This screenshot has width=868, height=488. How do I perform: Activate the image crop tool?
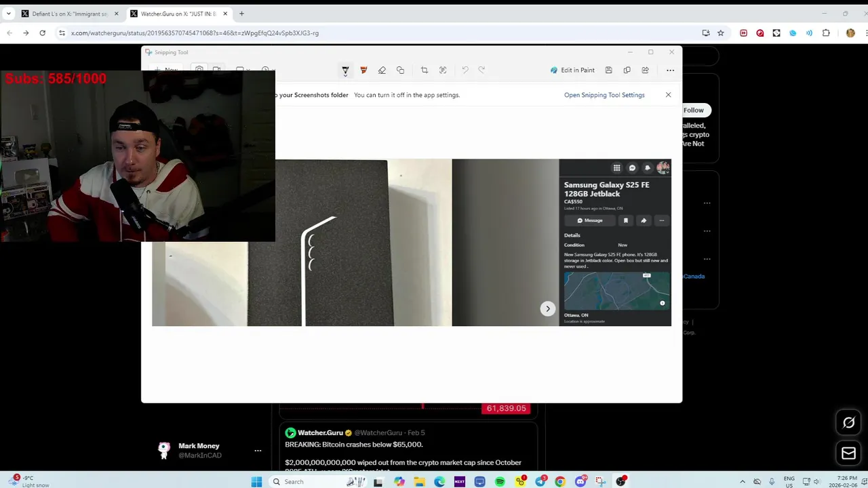pos(425,70)
